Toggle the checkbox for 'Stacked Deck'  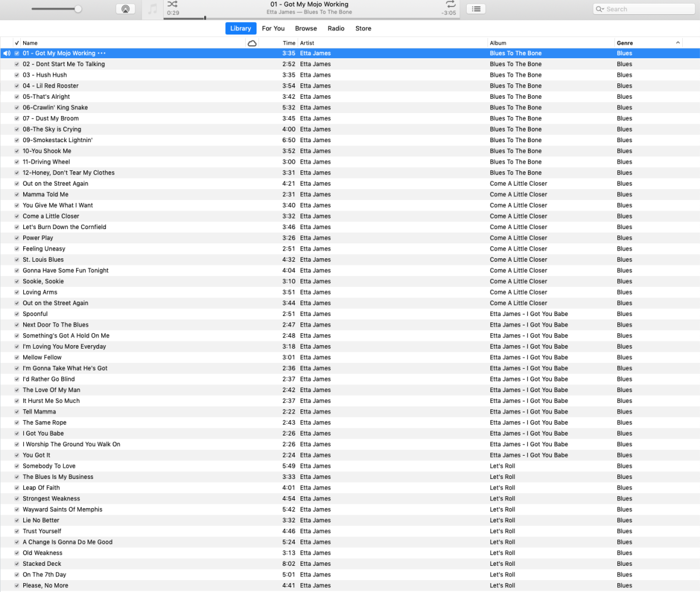tap(17, 563)
